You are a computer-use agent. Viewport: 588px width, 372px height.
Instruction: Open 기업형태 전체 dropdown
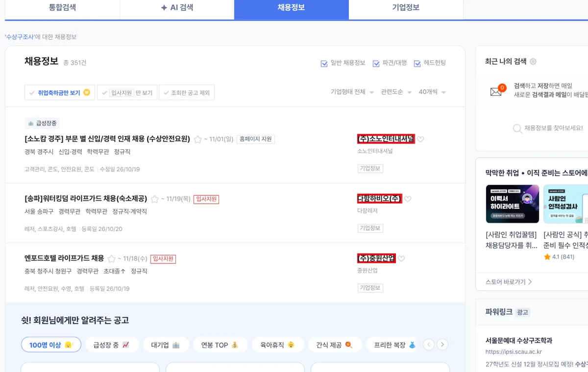click(352, 92)
